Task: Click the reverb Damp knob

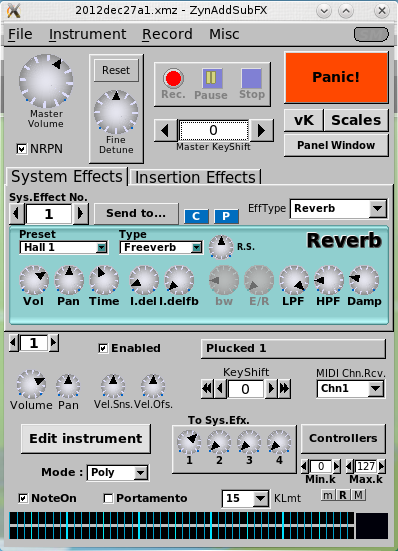Action: (364, 280)
